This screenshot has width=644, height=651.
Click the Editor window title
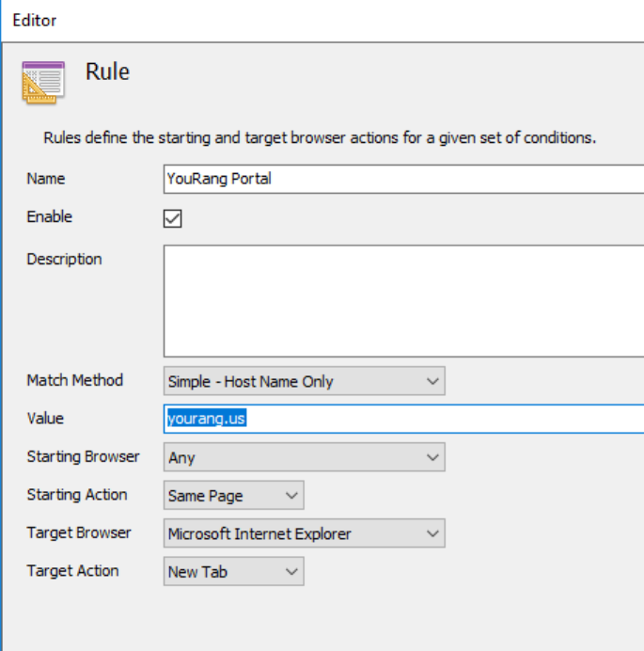tap(34, 19)
